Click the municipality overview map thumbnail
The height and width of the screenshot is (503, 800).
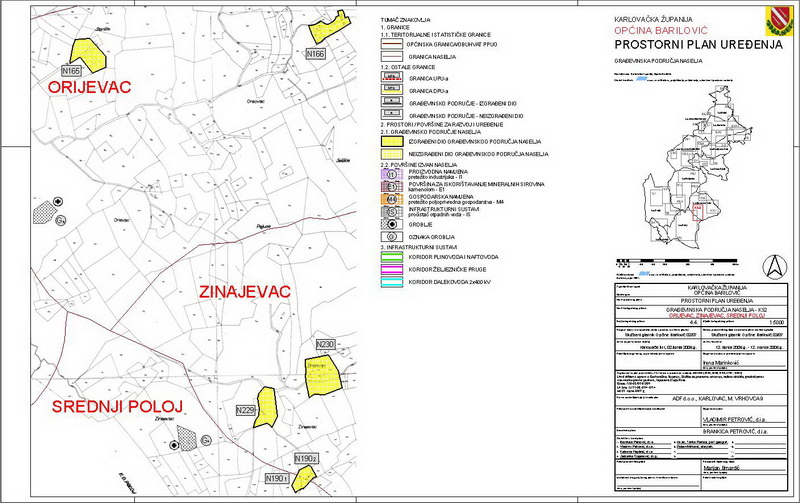pos(698,169)
